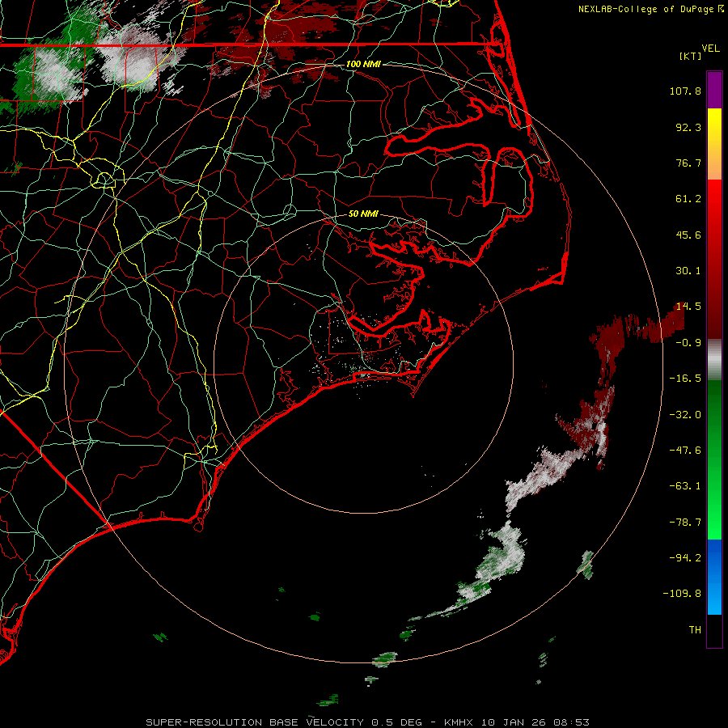Click the 100 NMI range ring label
This screenshot has width=728, height=728.
pyautogui.click(x=363, y=64)
